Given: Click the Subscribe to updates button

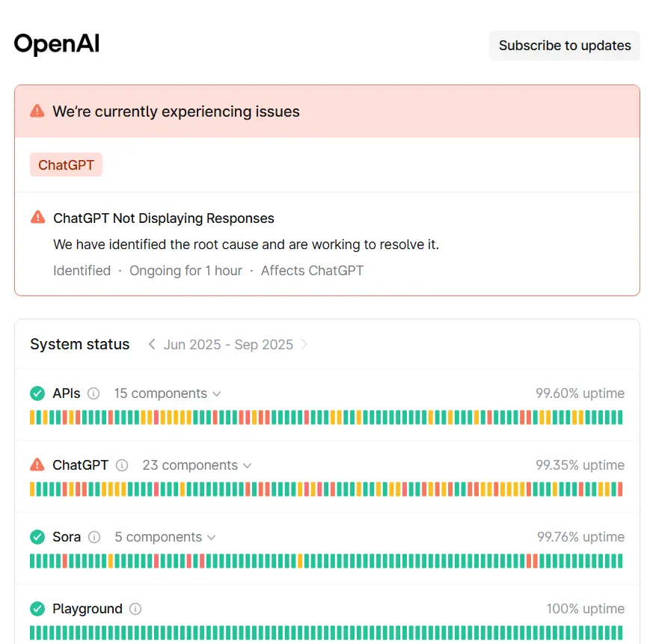Looking at the screenshot, I should pyautogui.click(x=565, y=46).
